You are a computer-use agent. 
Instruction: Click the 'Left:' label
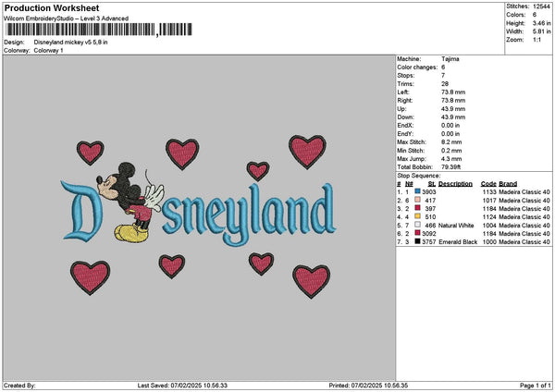tap(403, 92)
